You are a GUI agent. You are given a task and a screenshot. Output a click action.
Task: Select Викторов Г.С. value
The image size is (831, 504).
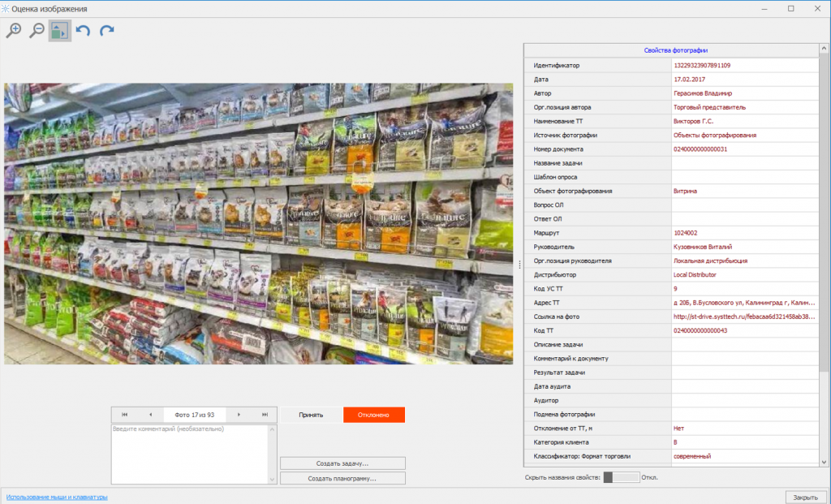click(693, 121)
